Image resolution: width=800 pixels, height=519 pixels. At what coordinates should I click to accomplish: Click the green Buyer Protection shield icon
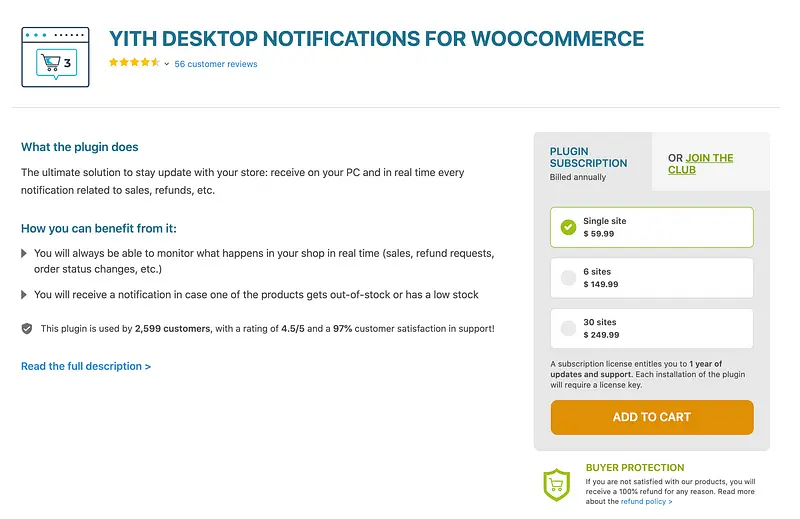[556, 485]
